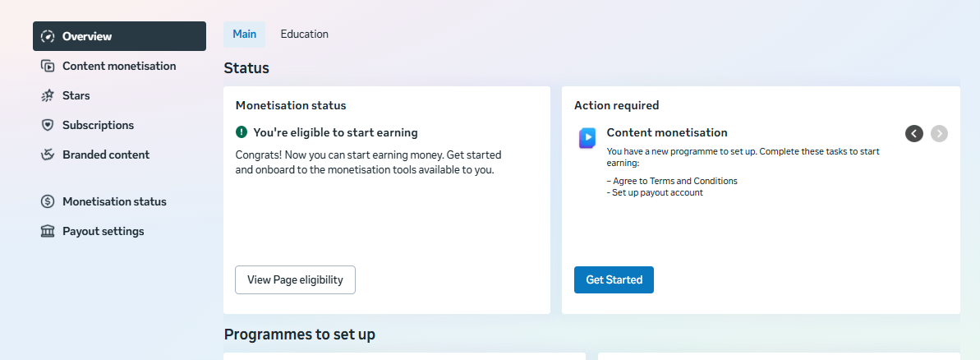This screenshot has width=980, height=360.
Task: Click the "You're eligible to start earning" text
Action: (x=335, y=132)
